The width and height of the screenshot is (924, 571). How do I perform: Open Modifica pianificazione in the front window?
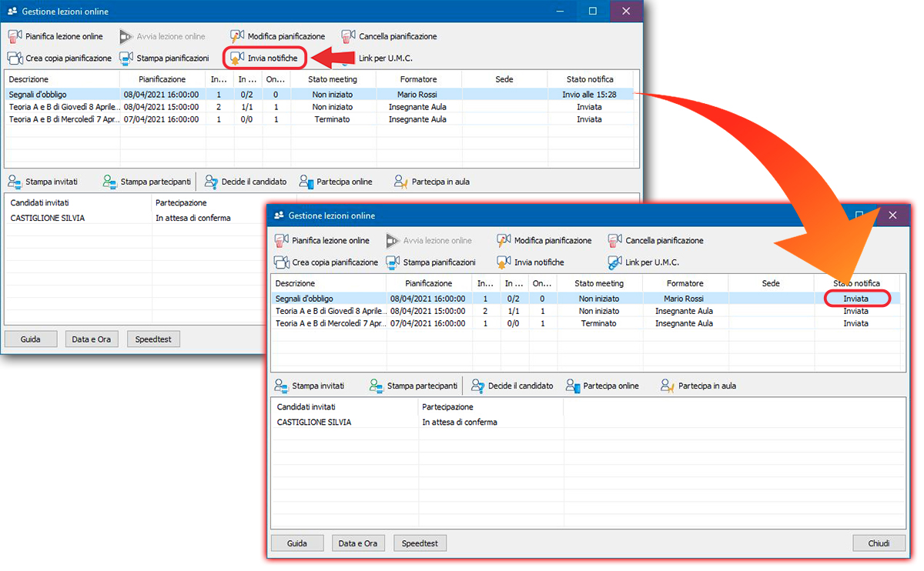tap(544, 241)
